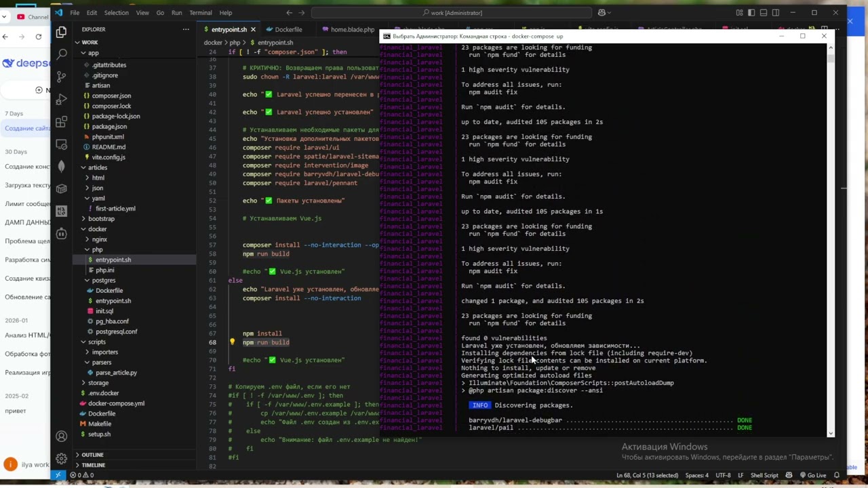Expand the OUTLINE section
The width and height of the screenshot is (868, 488).
pyautogui.click(x=93, y=455)
